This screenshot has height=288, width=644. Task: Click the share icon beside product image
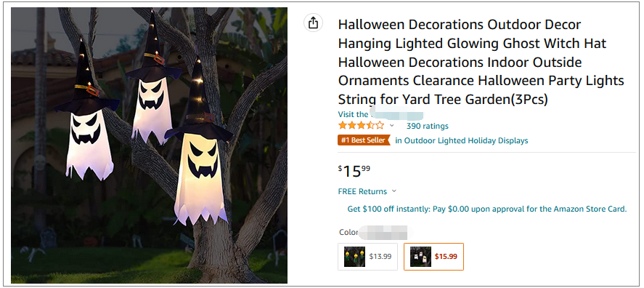[313, 23]
